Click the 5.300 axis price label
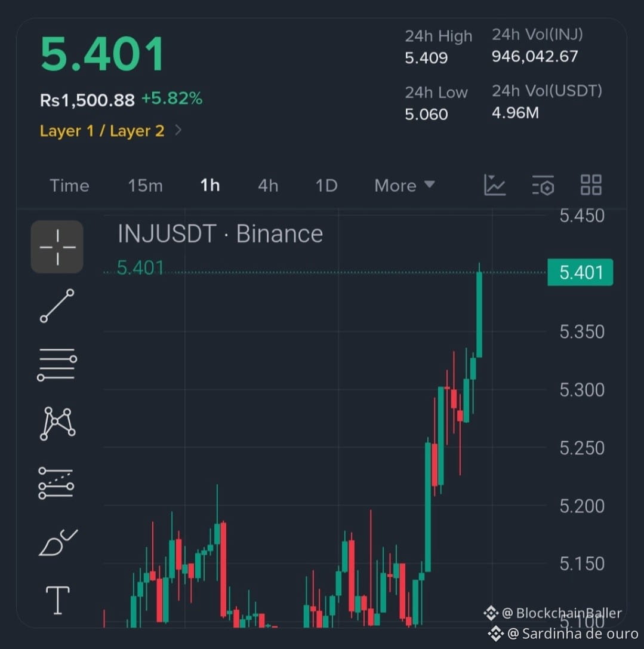This screenshot has height=649, width=644. [x=582, y=390]
